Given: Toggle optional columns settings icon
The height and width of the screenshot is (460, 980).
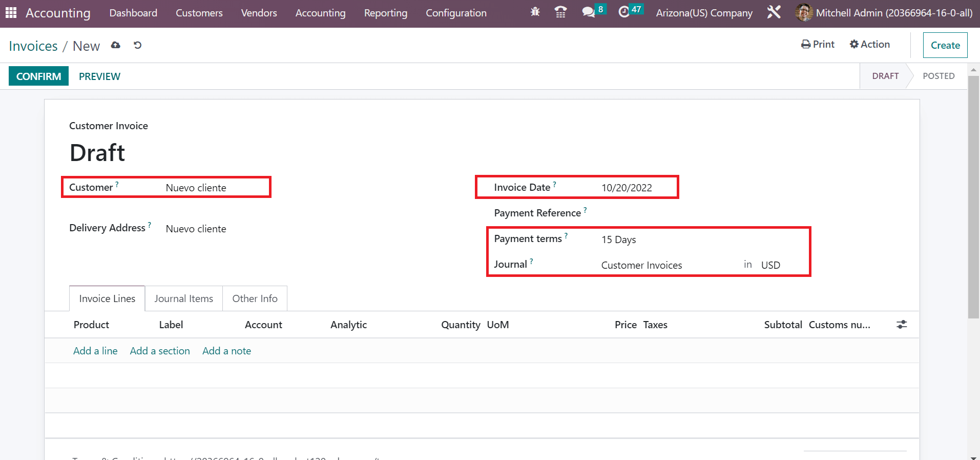Looking at the screenshot, I should point(902,325).
